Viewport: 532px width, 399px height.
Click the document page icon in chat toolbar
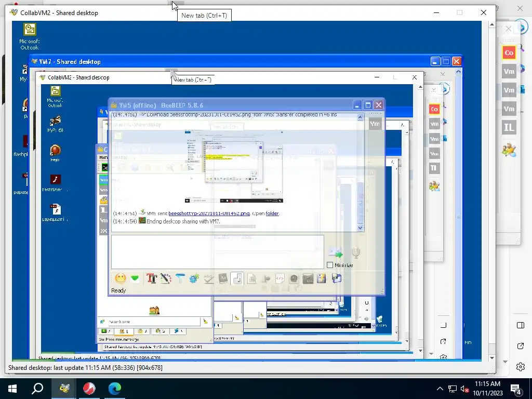tap(251, 278)
